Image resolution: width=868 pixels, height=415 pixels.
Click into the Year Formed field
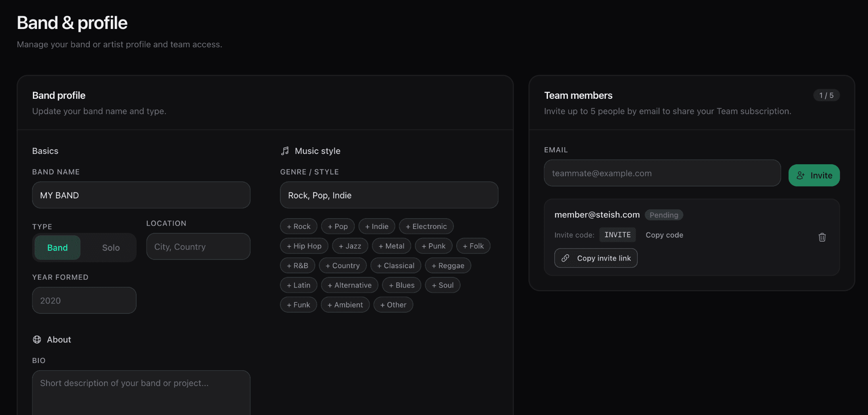(84, 301)
